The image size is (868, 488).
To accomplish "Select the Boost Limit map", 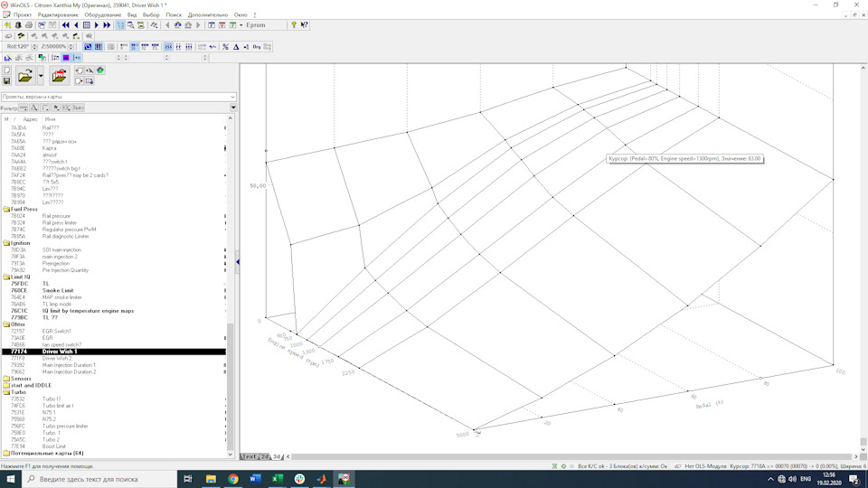I will click(54, 446).
